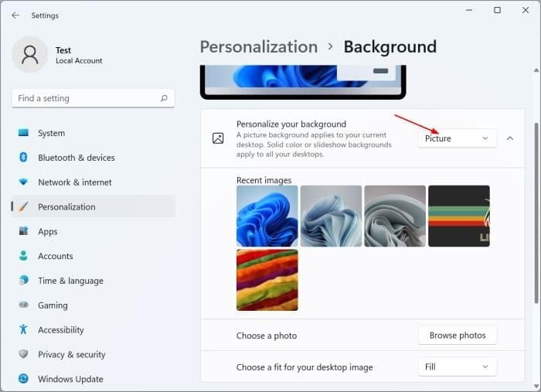
Task: Click the Bluetooth icon in sidebar
Action: (x=23, y=158)
